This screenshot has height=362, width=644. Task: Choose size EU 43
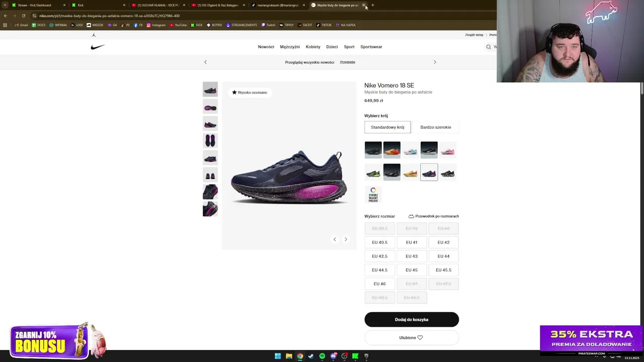click(x=412, y=256)
